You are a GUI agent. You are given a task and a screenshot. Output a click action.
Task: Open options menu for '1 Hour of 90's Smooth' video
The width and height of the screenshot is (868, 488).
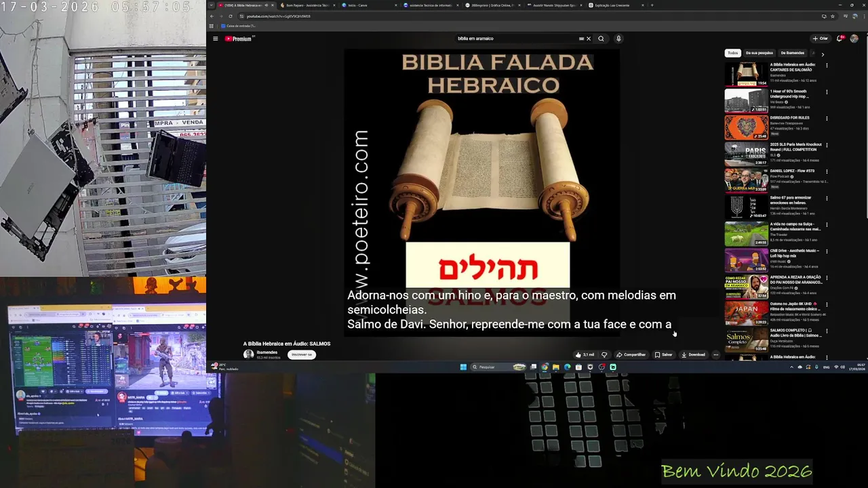pos(827,91)
